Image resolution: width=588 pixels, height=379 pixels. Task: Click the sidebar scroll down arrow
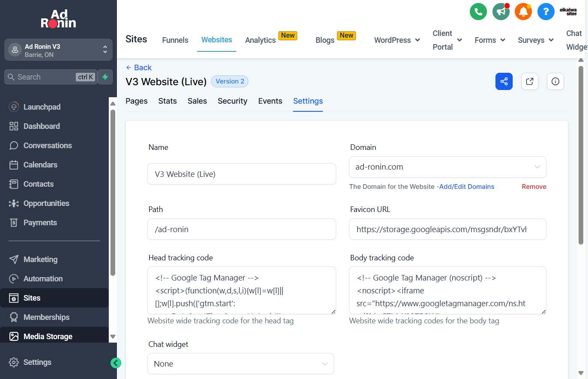point(113,337)
